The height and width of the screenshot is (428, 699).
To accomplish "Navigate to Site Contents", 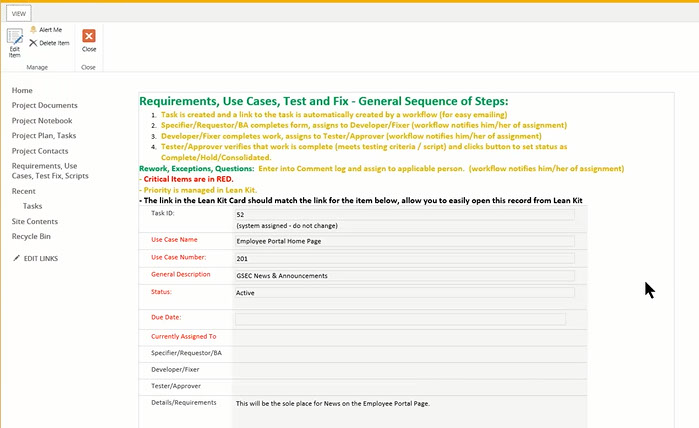I will (34, 220).
